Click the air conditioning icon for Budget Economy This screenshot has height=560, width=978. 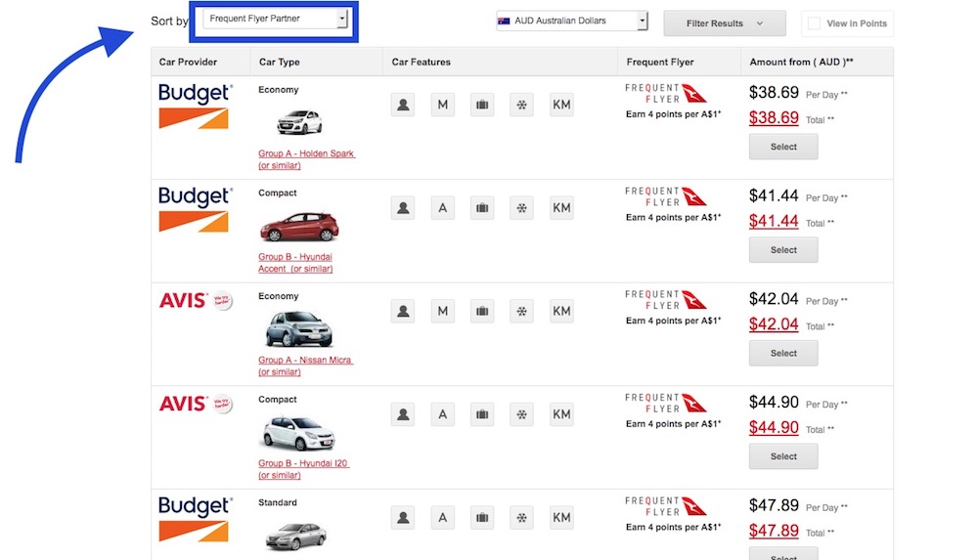(521, 105)
